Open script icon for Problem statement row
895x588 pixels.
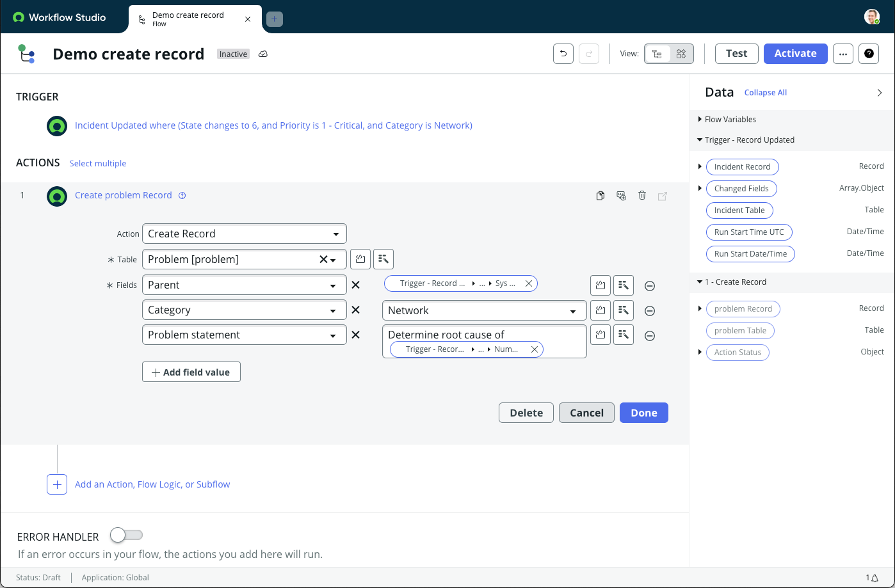click(601, 335)
